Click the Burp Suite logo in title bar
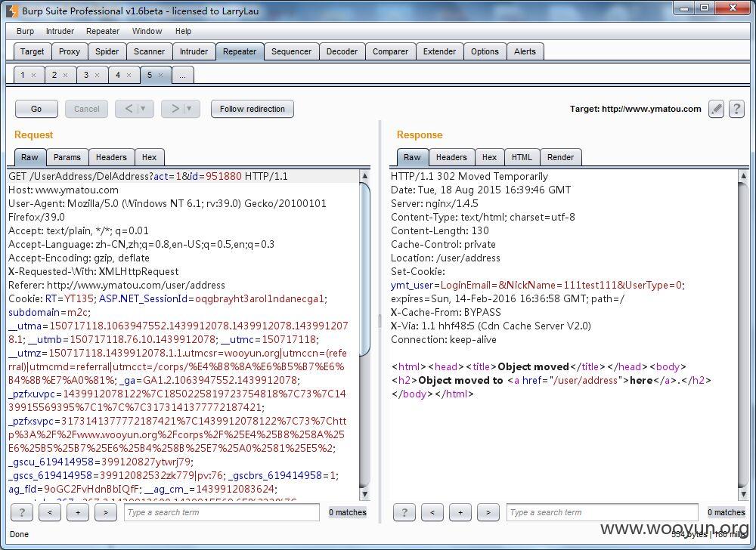756x550 pixels. (13, 11)
